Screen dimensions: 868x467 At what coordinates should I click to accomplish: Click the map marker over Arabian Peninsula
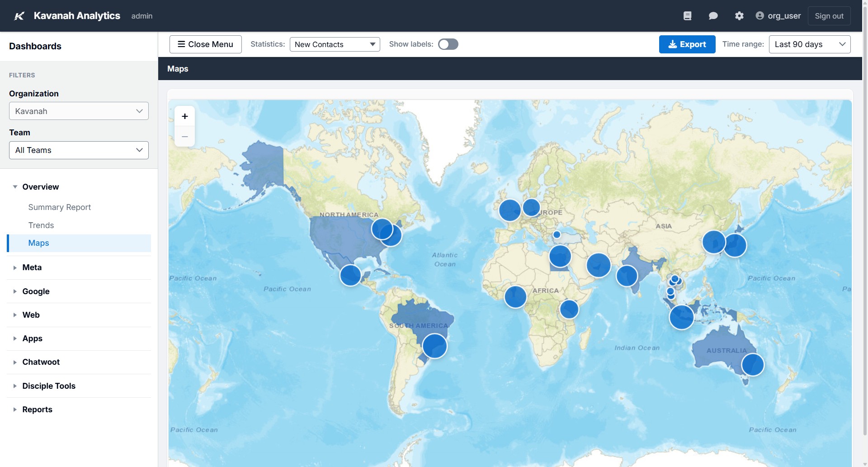click(599, 265)
